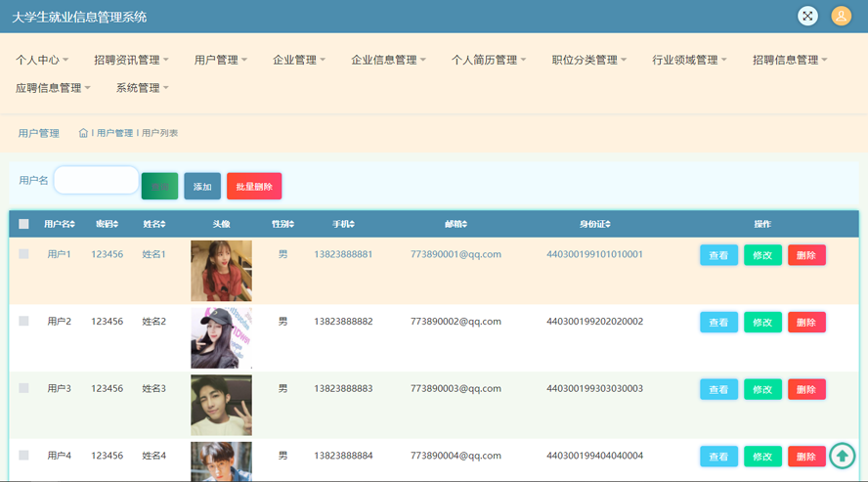Check the box for 用户2 row
Viewport: 868px width, 482px height.
tap(23, 321)
